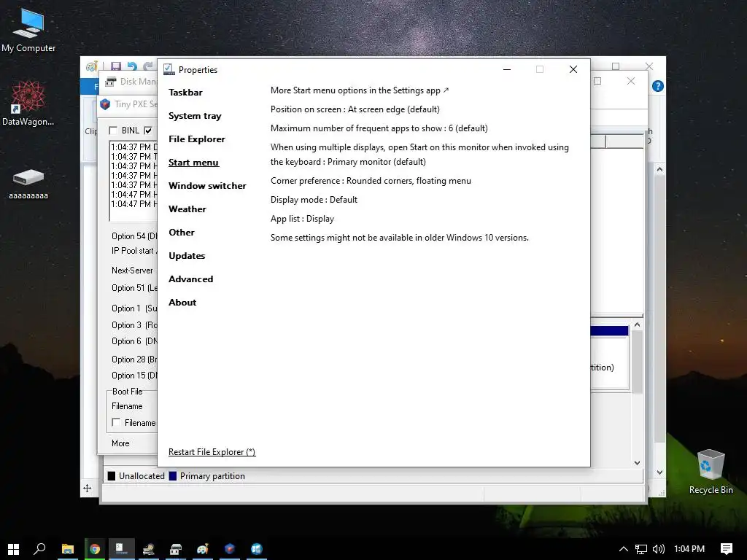Open the network tray icon
747x560 pixels.
point(641,549)
